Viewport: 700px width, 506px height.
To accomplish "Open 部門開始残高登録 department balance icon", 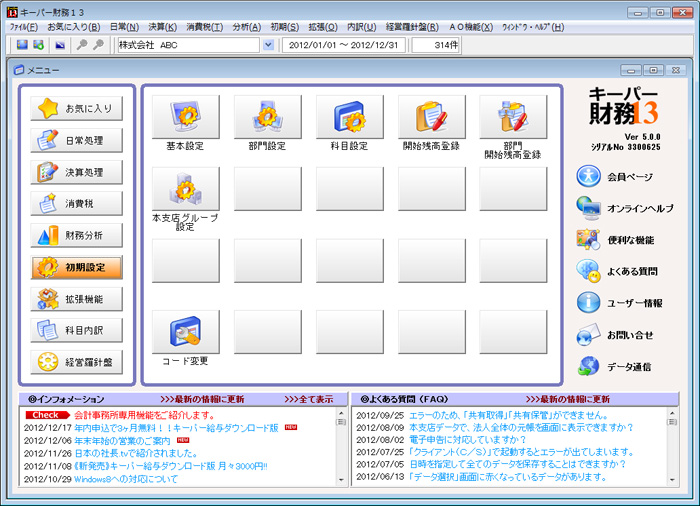I will point(513,117).
